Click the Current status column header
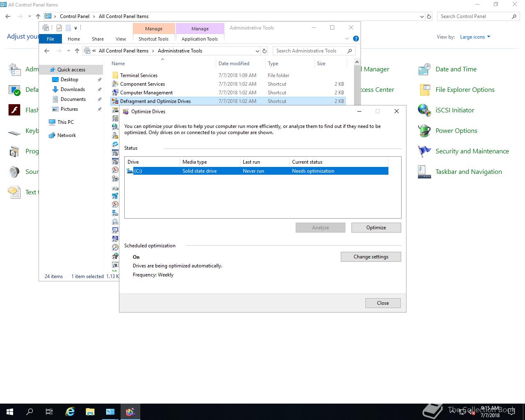This screenshot has height=420, width=525. click(x=338, y=162)
